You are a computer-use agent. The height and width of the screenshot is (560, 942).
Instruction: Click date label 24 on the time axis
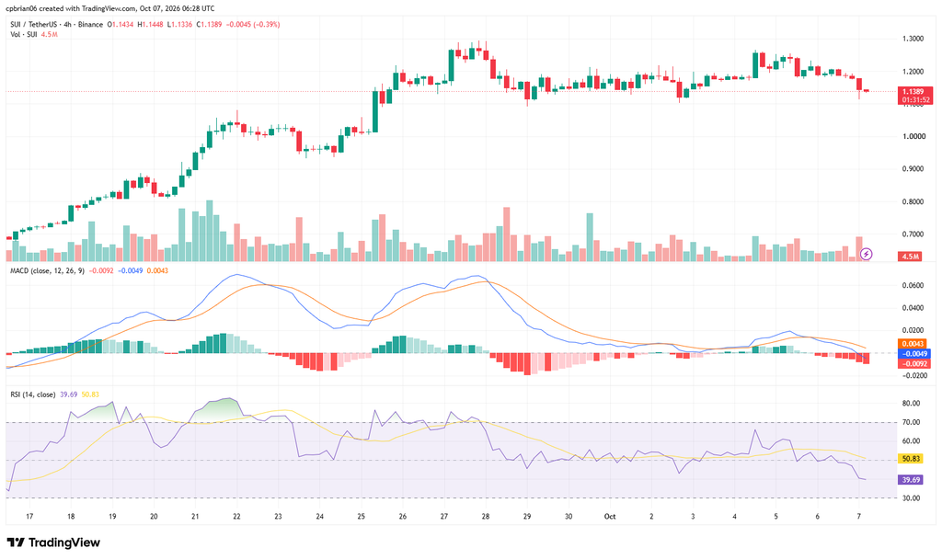pos(319,516)
